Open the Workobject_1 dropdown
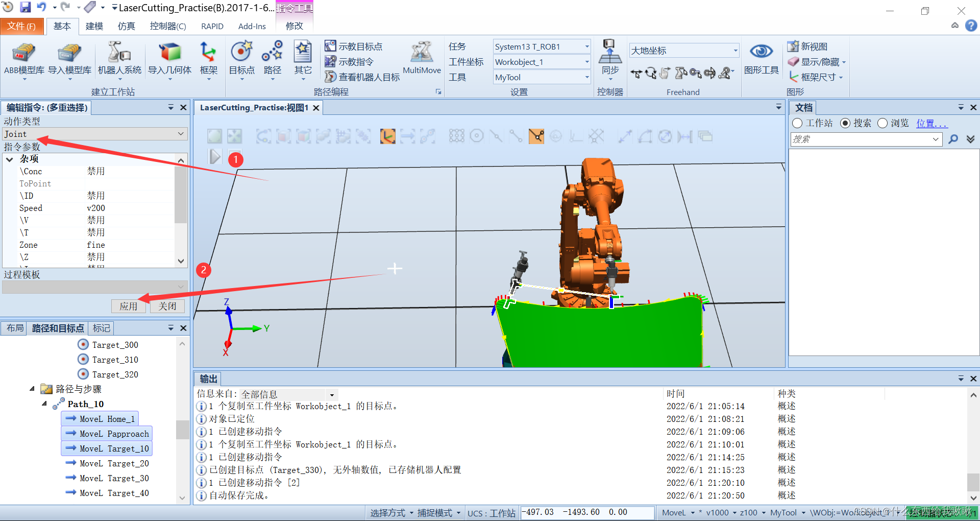The width and height of the screenshot is (980, 521). pyautogui.click(x=542, y=62)
